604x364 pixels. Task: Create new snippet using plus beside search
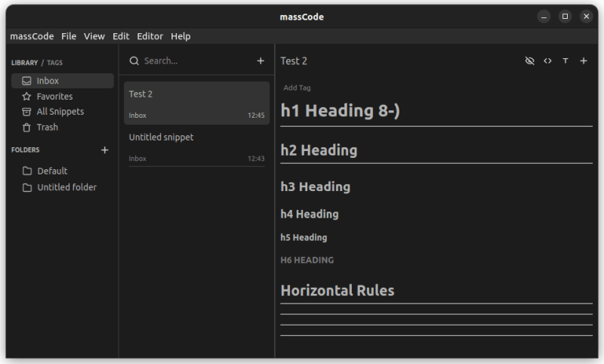coord(260,61)
